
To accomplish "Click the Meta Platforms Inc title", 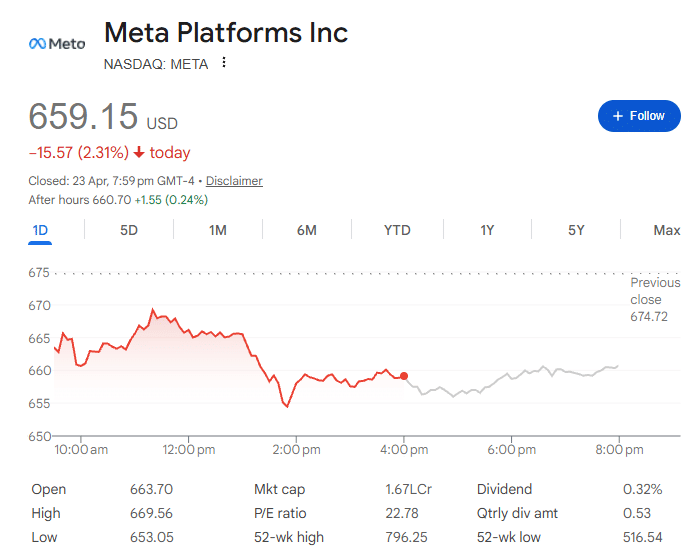I will coord(226,33).
